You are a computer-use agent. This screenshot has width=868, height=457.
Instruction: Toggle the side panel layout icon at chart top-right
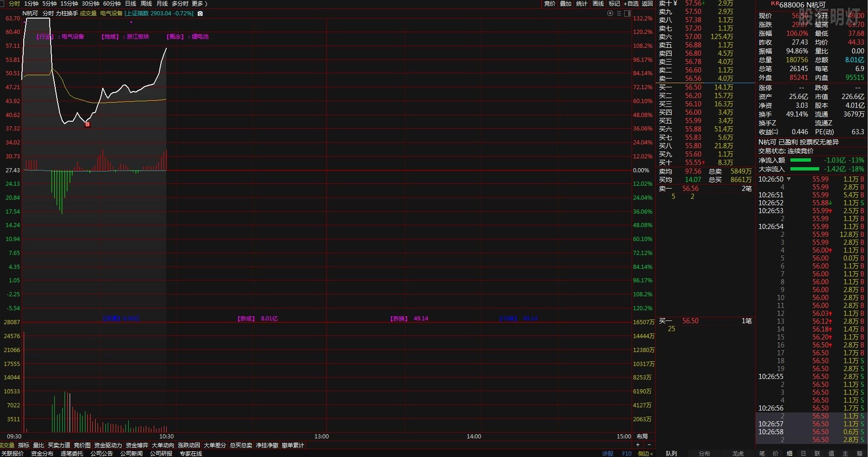coord(627,13)
